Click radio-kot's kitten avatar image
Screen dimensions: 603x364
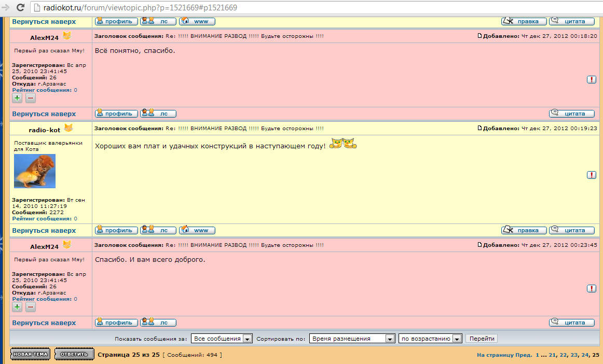click(34, 171)
